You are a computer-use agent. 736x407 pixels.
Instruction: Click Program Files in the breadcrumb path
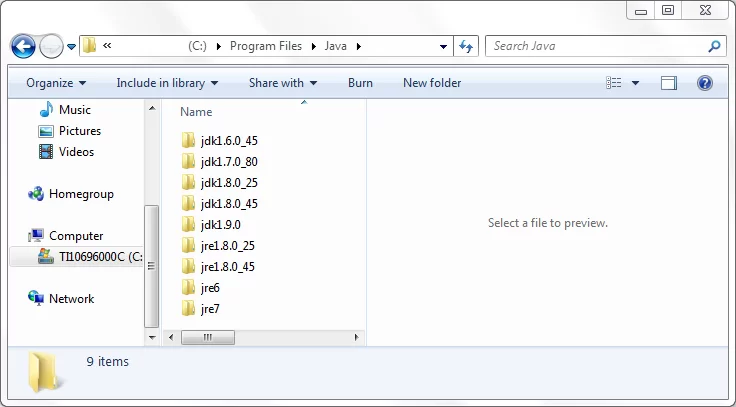click(x=266, y=46)
